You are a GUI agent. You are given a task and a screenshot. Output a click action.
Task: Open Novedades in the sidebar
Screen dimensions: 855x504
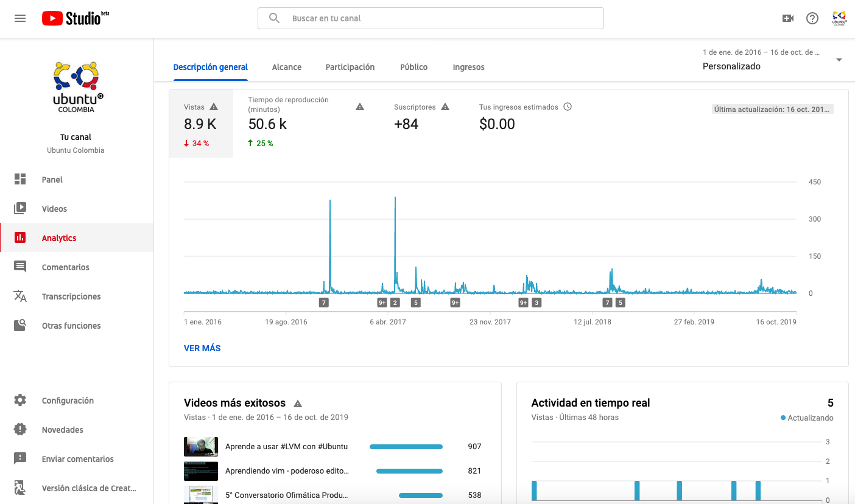77,429
